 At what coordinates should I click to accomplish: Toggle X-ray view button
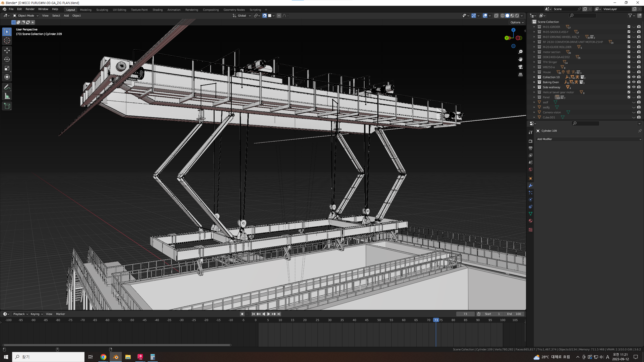click(496, 16)
